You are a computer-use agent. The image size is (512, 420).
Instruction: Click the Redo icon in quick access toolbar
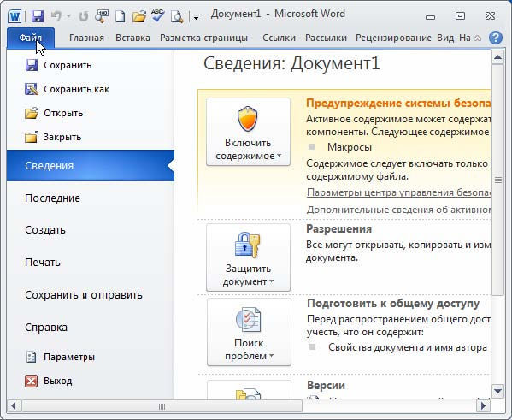[84, 16]
